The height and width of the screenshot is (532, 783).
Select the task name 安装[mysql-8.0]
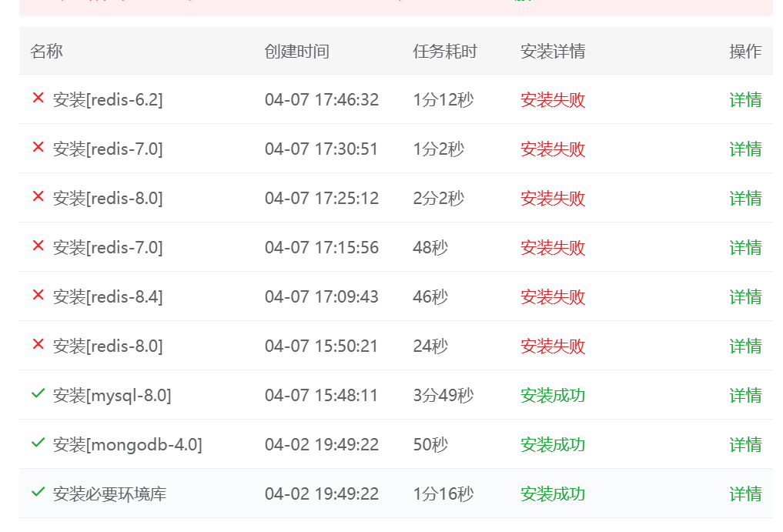point(112,395)
